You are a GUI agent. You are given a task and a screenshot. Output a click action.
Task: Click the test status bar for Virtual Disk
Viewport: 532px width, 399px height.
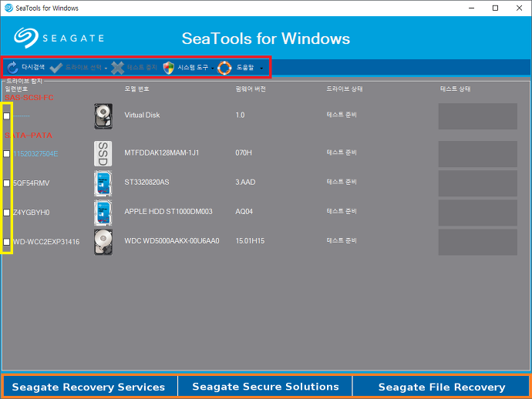pos(478,116)
